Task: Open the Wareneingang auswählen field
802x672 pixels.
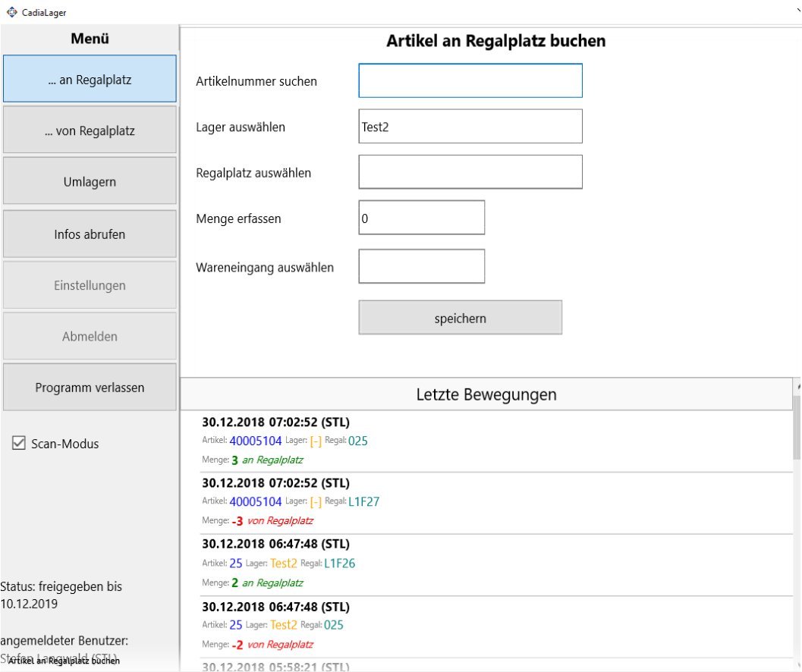Action: pos(421,266)
